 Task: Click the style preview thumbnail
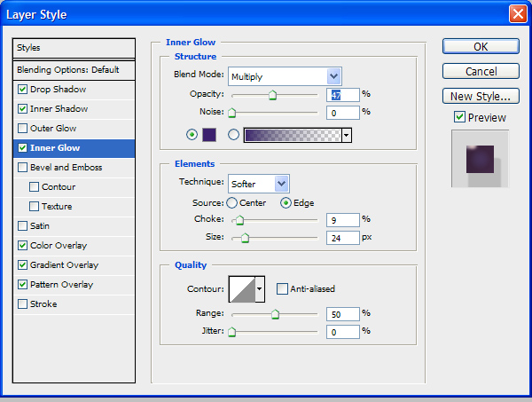[480, 159]
